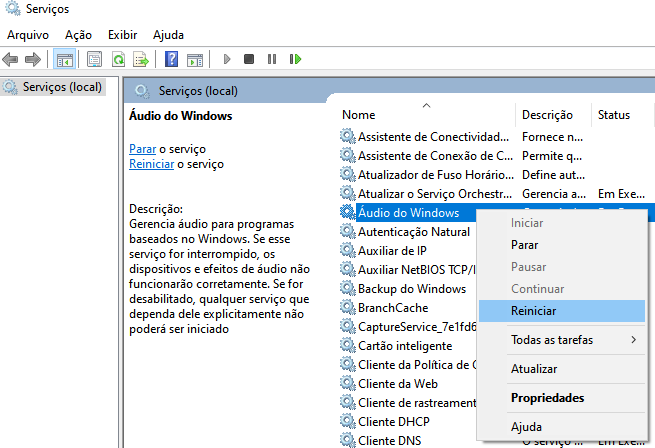Click gear icon beside Áudio do Windows
The image size is (655, 448).
(x=348, y=212)
